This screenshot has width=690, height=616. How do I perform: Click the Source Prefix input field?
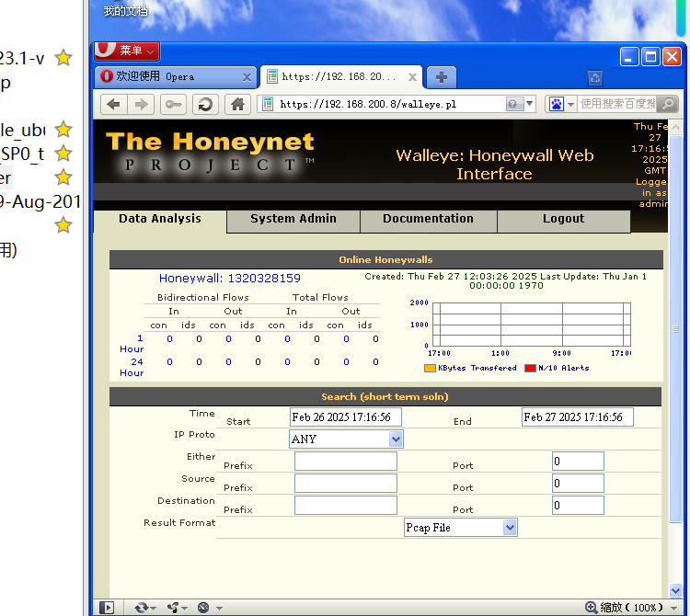pos(345,484)
